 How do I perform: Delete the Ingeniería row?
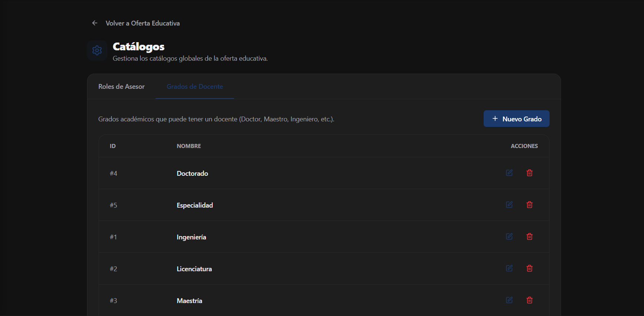(x=530, y=236)
